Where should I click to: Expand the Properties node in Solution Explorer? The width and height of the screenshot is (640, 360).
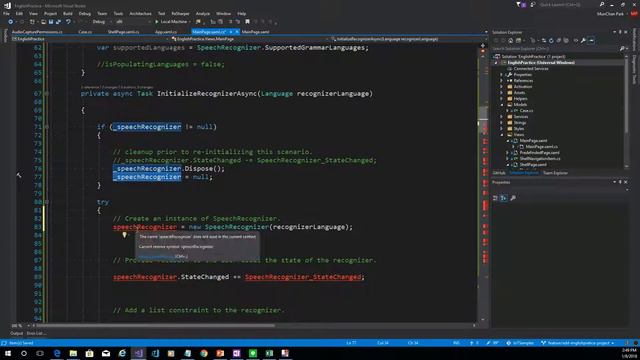coord(501,75)
